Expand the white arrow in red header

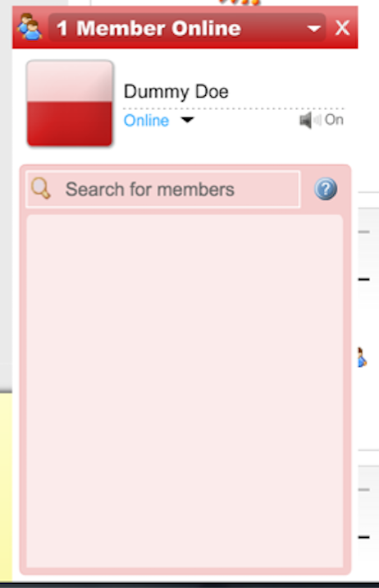(x=313, y=28)
